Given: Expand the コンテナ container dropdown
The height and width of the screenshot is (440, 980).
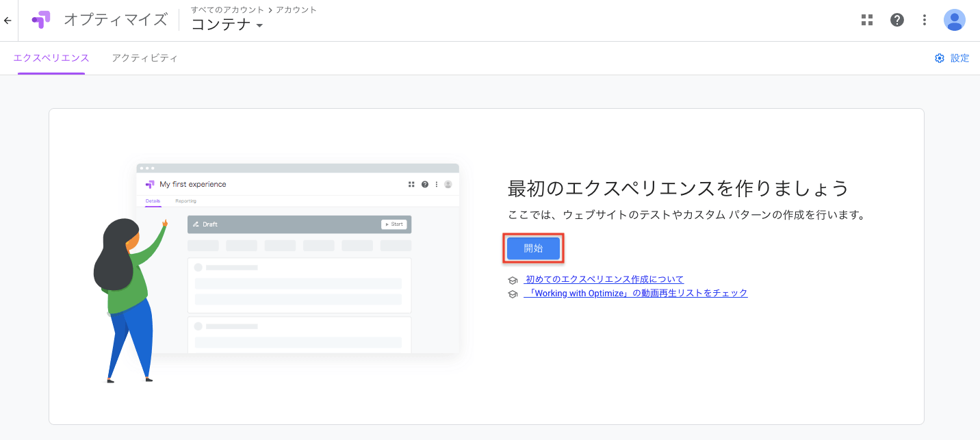Looking at the screenshot, I should click(228, 25).
